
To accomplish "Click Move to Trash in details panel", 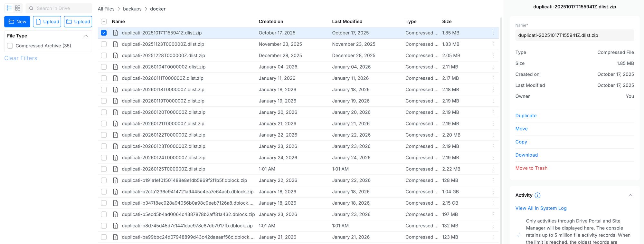I will pos(531,168).
